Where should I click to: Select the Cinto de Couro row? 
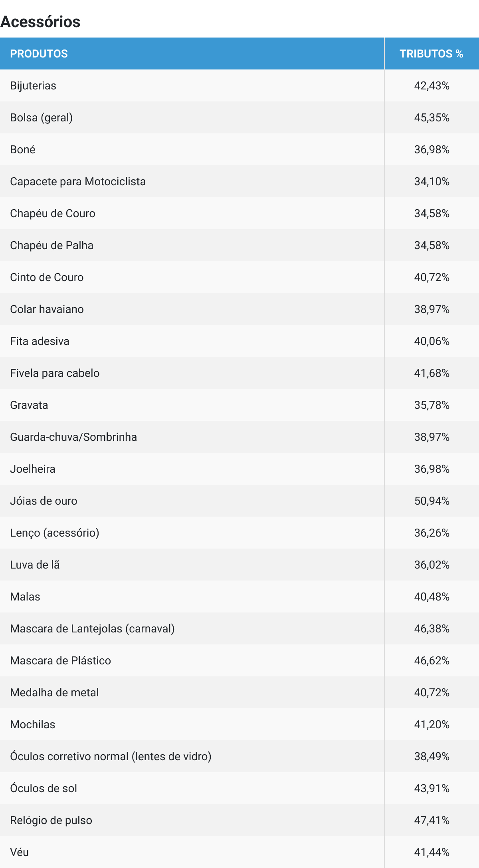47,277
